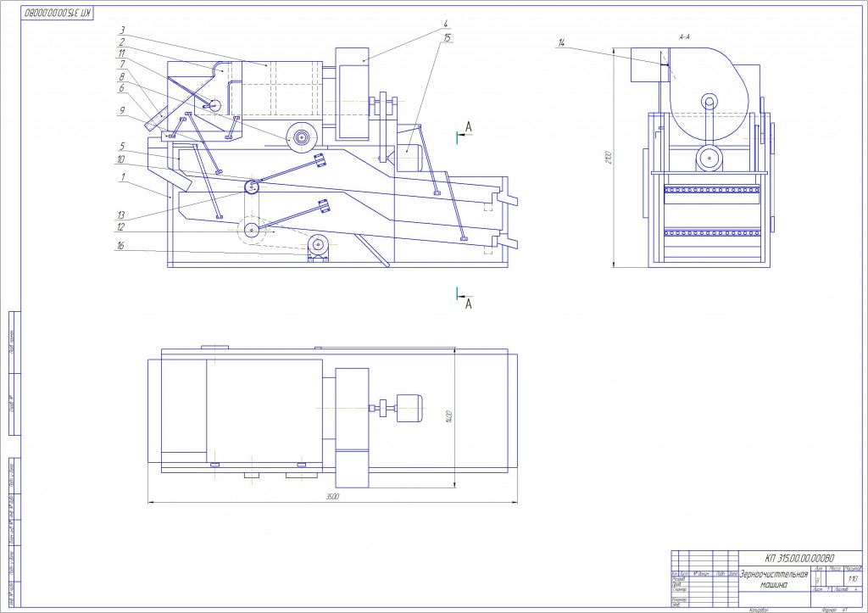Click the callout number 2 label

(x=122, y=42)
